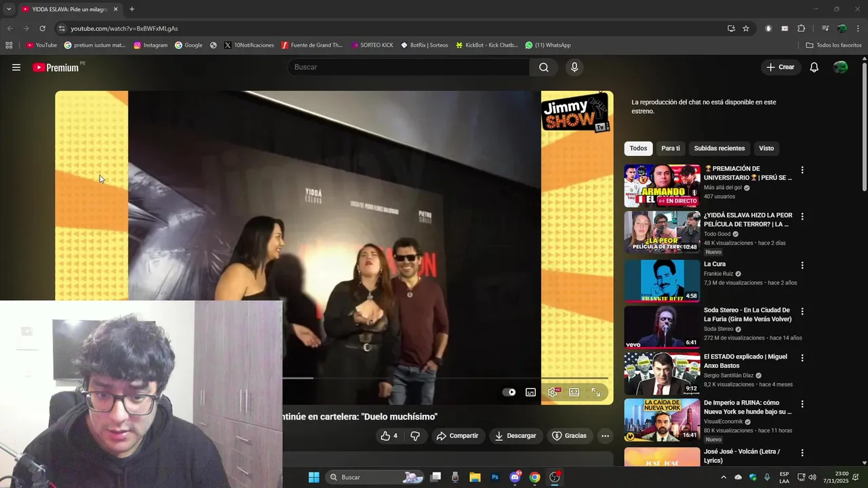Switch to theater mode
This screenshot has height=488, width=868.
point(574,392)
